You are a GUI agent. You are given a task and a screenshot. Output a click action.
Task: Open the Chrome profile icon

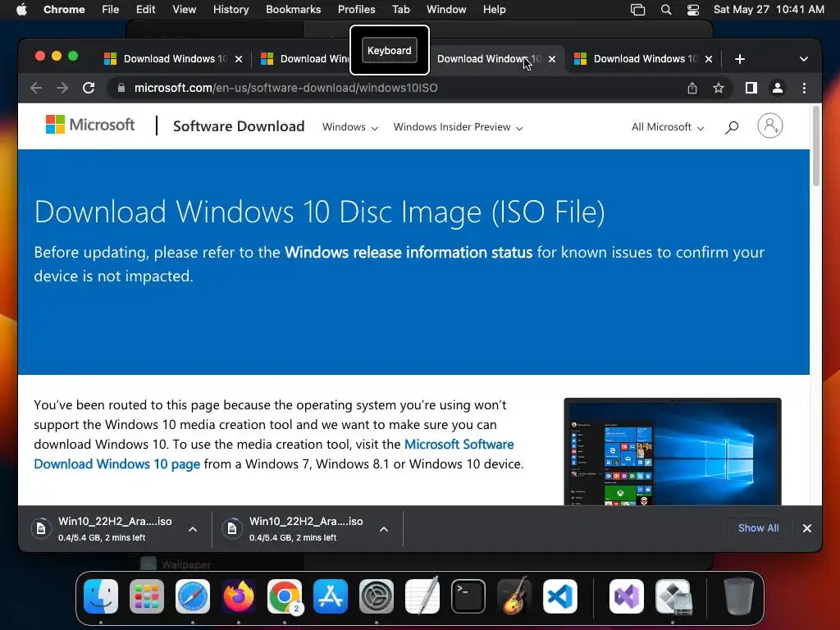click(x=778, y=88)
